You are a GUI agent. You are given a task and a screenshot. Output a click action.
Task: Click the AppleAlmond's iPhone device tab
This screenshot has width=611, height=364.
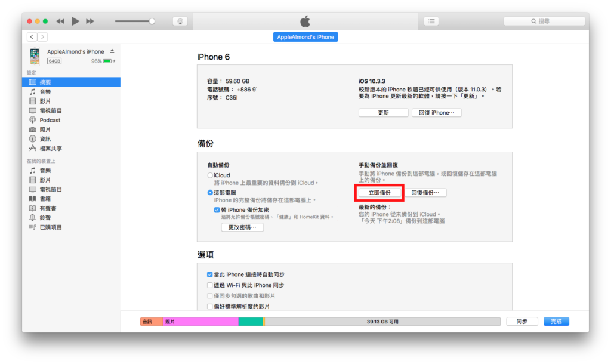pyautogui.click(x=305, y=37)
